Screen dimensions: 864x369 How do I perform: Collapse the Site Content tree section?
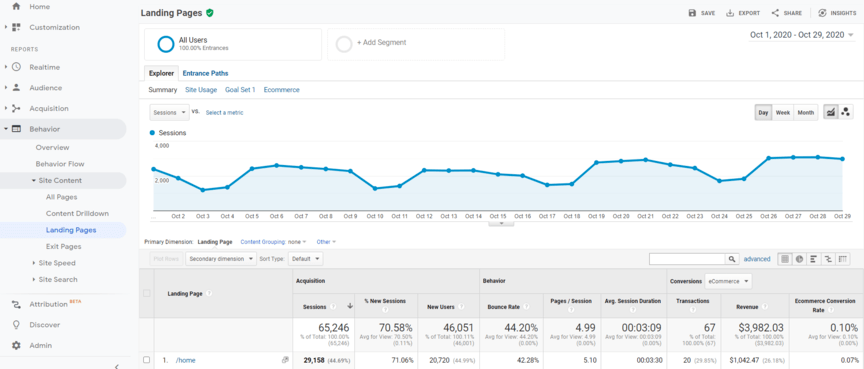click(34, 181)
